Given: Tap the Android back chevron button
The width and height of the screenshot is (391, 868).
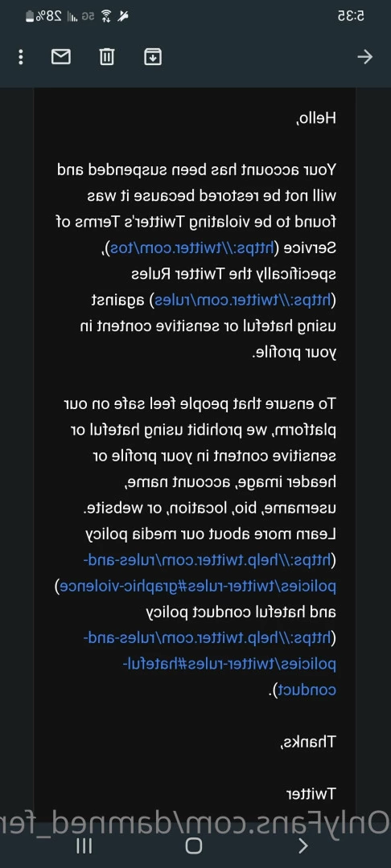Looking at the screenshot, I should [303, 845].
